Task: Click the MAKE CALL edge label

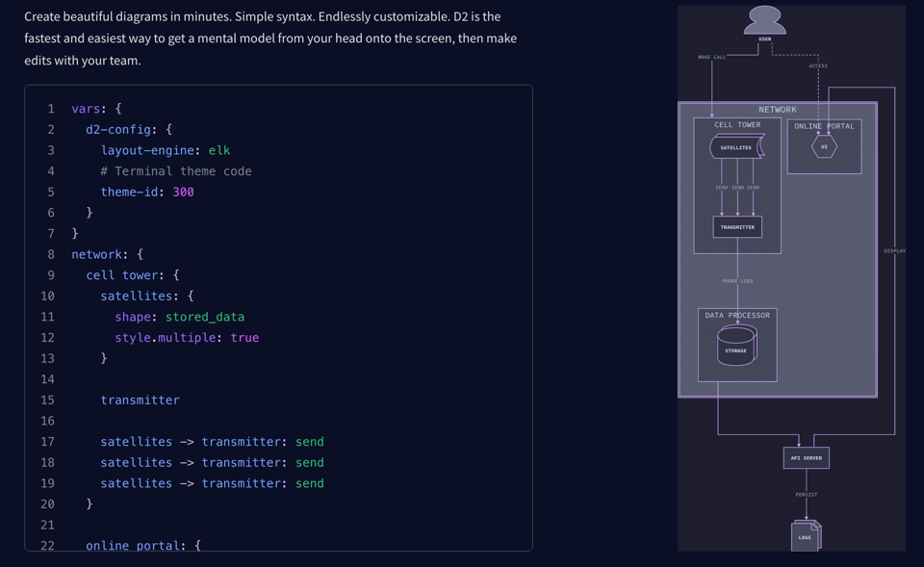Action: 713,57
